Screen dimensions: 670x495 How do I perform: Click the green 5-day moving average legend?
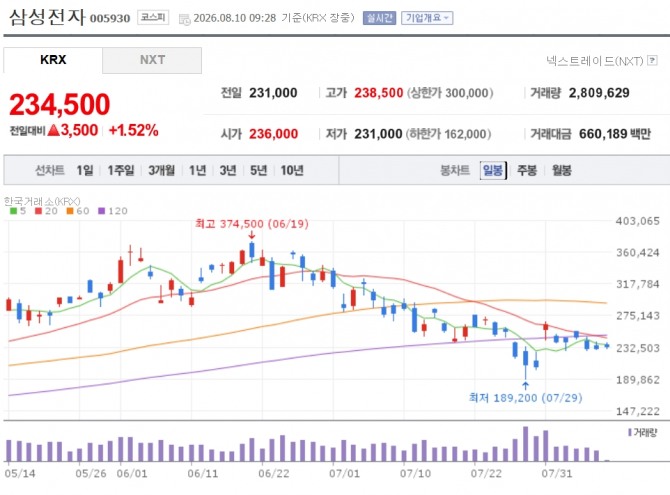18,211
